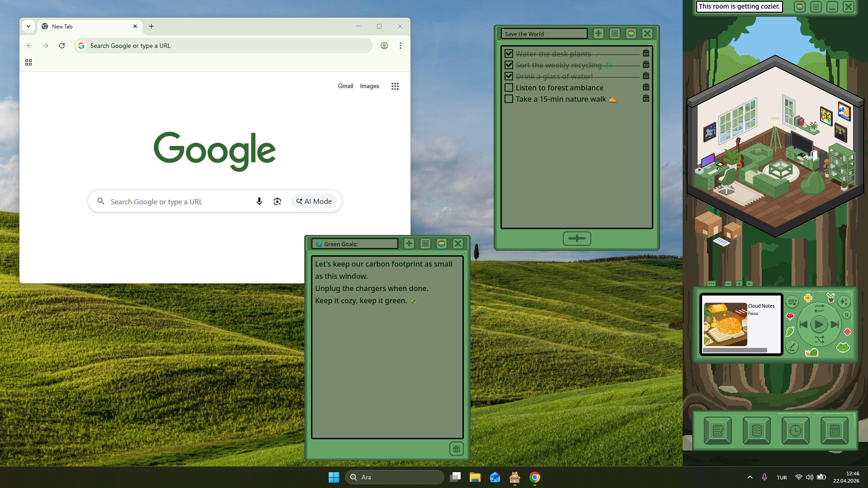
Task: Click trash icon in Green Goals note
Action: click(x=456, y=449)
